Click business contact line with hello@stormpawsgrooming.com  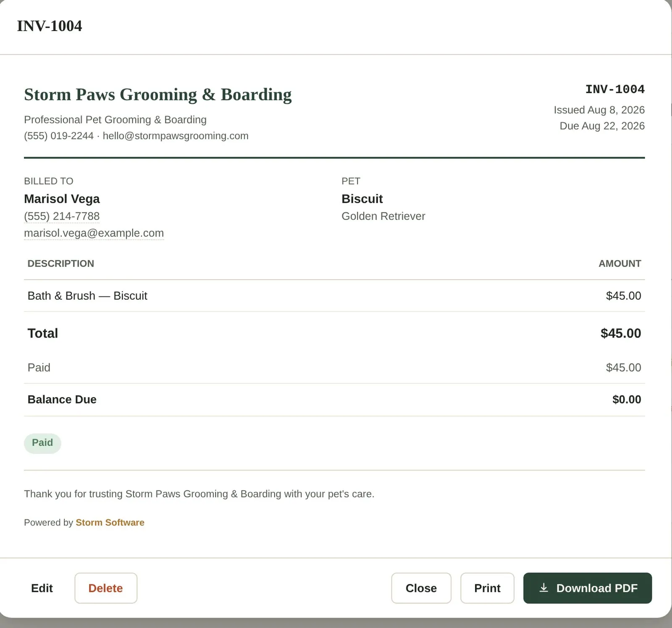tap(136, 136)
